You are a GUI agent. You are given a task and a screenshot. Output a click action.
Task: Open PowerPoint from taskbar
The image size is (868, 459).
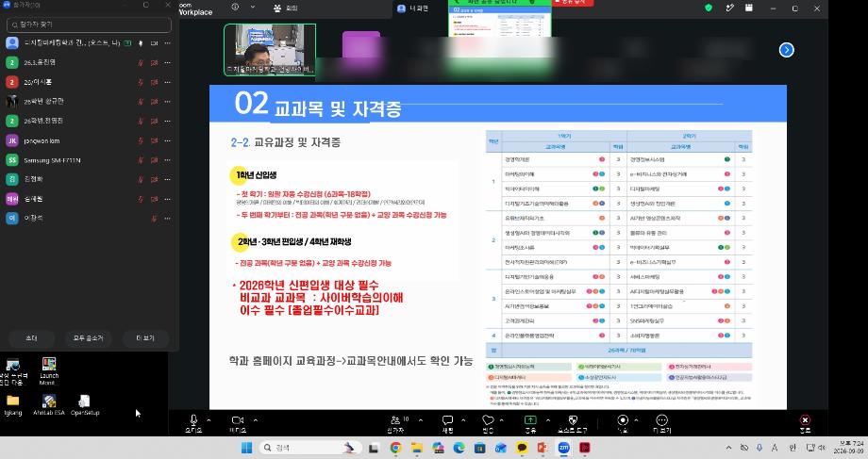point(542,448)
